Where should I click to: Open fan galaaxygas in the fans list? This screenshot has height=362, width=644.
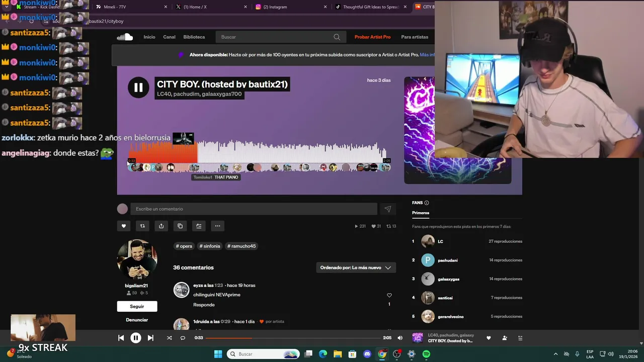click(x=448, y=279)
